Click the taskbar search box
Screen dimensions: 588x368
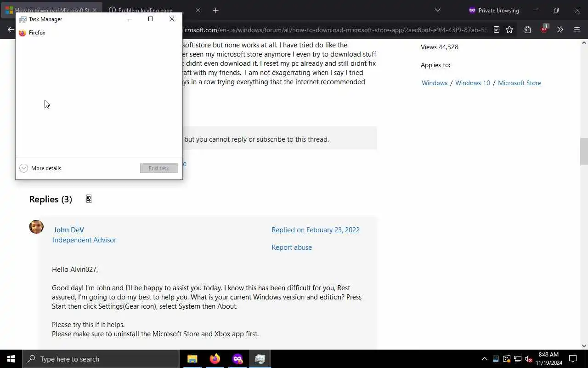[101, 359]
